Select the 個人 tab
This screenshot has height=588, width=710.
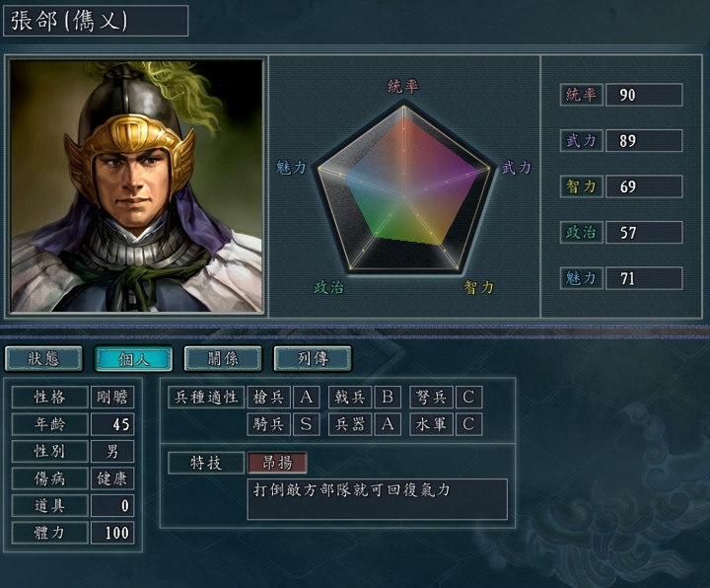[x=133, y=358]
